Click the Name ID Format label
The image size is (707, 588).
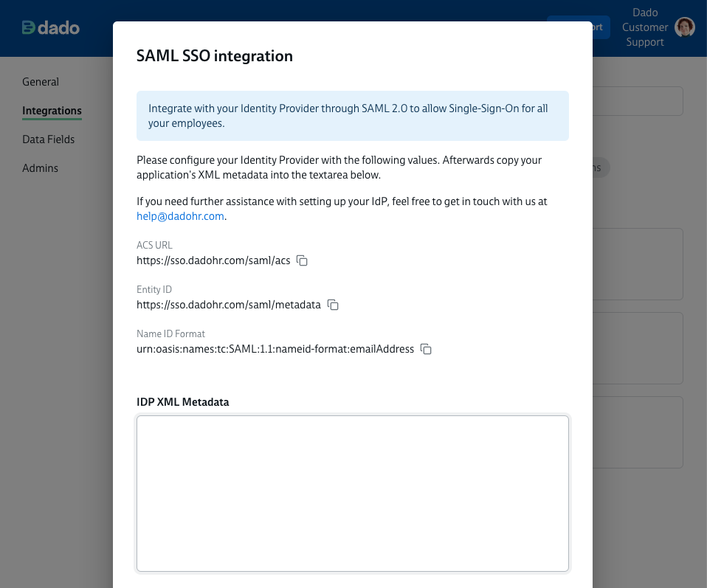170,333
